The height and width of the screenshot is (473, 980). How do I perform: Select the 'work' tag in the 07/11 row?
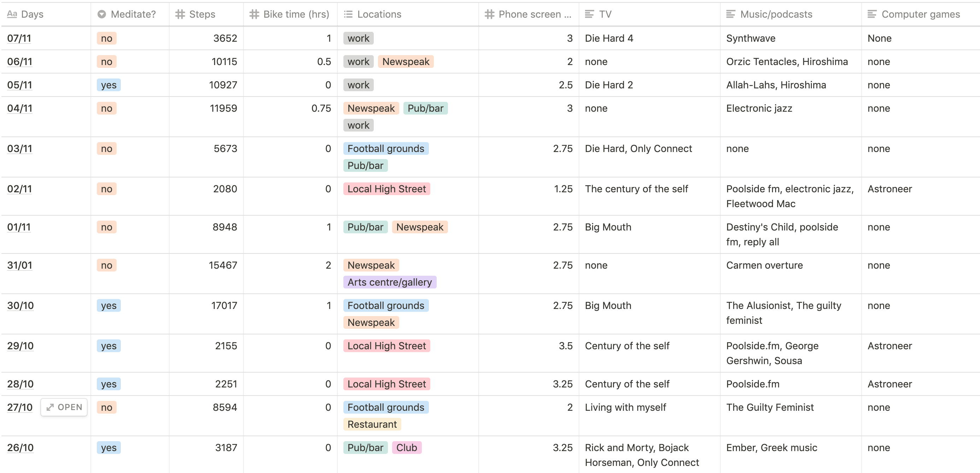[358, 39]
